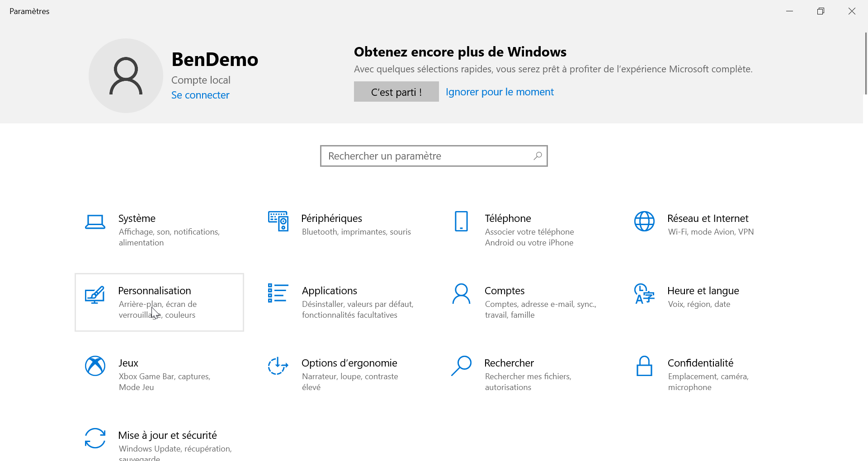Select the Applications list icon
Screen dimensions: 868x461
(278, 293)
